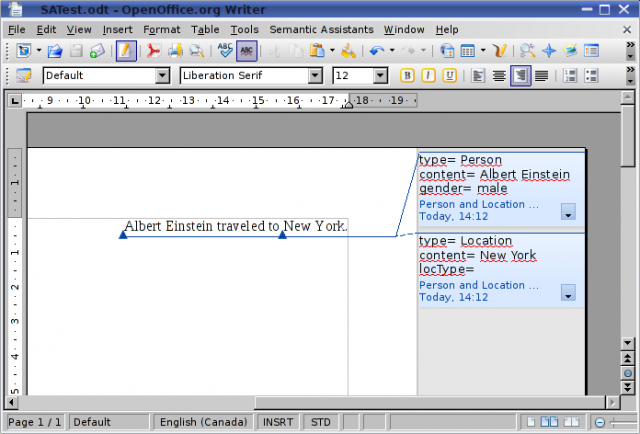Click INSRT mode in status bar
This screenshot has width=640, height=434.
click(278, 422)
